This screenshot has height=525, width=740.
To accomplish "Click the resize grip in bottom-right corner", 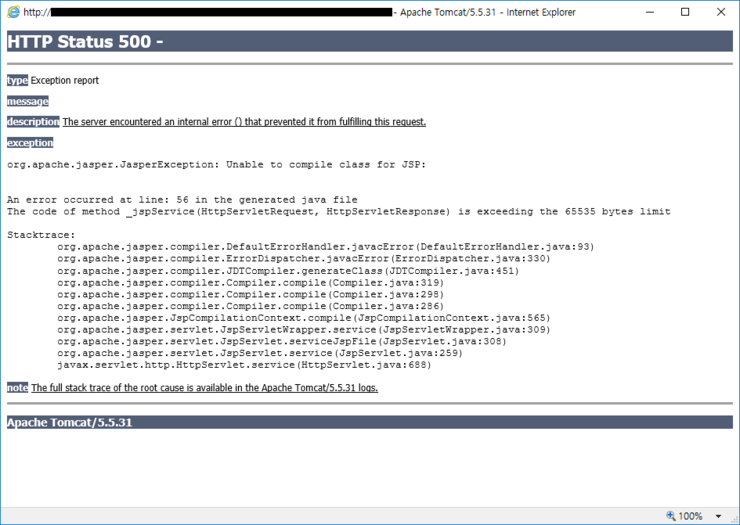I will (733, 518).
